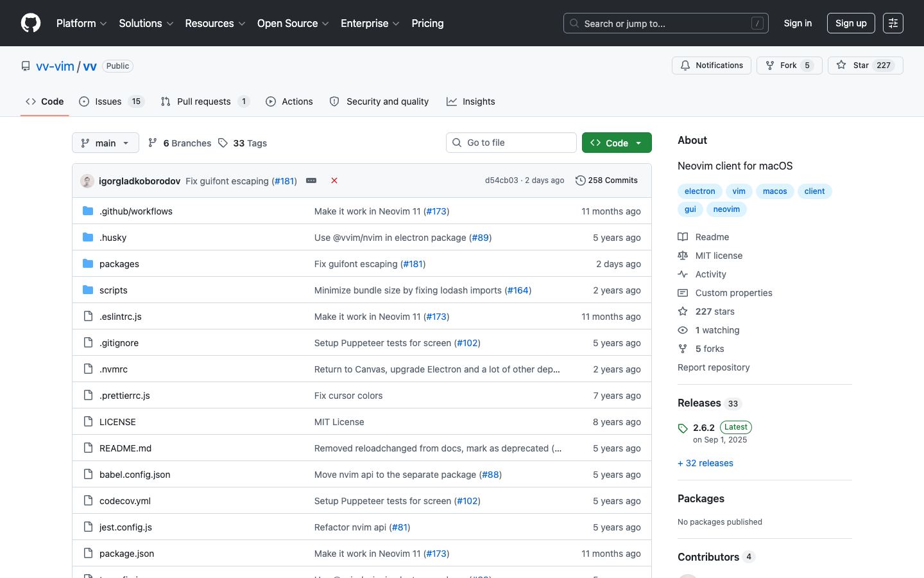Click the book icon beside Readme

(x=683, y=237)
